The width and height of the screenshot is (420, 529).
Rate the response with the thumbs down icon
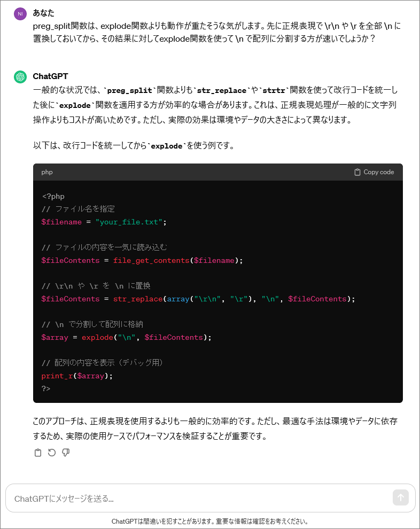click(x=66, y=453)
